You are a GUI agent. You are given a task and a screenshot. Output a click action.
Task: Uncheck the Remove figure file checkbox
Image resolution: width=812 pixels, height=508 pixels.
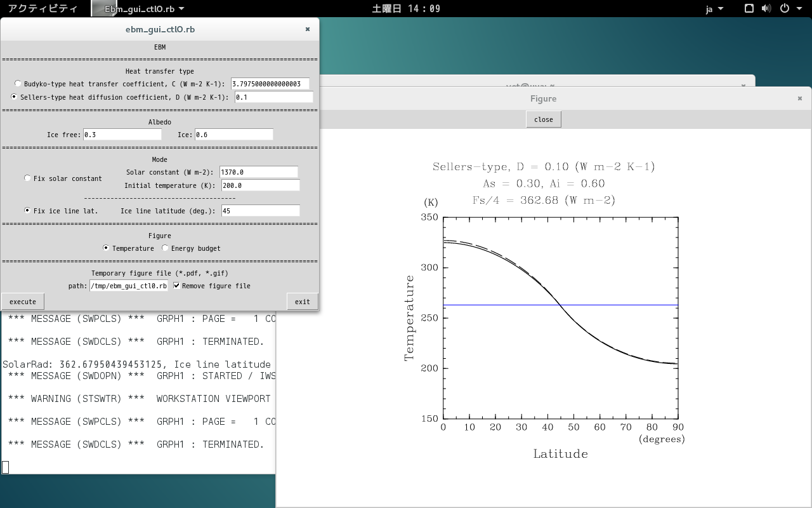point(177,286)
